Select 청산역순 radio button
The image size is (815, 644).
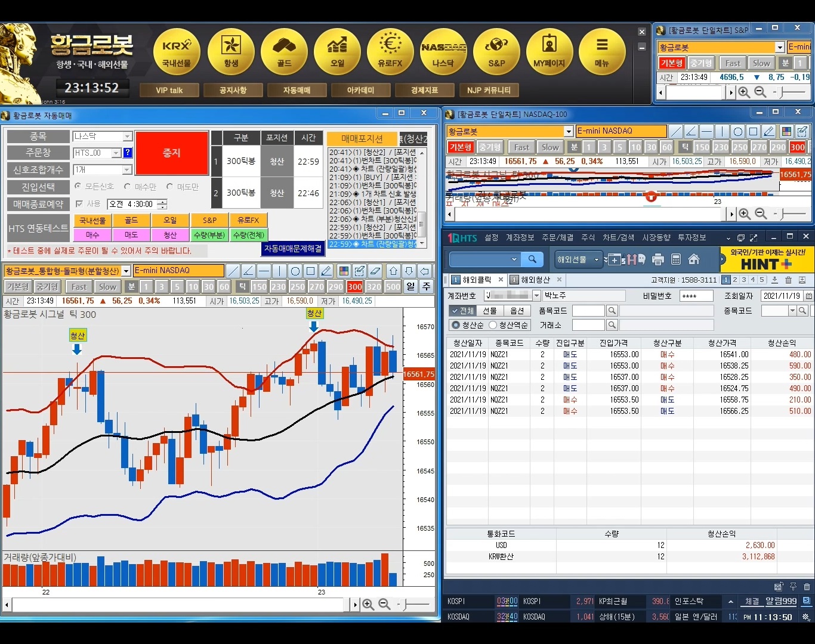493,325
